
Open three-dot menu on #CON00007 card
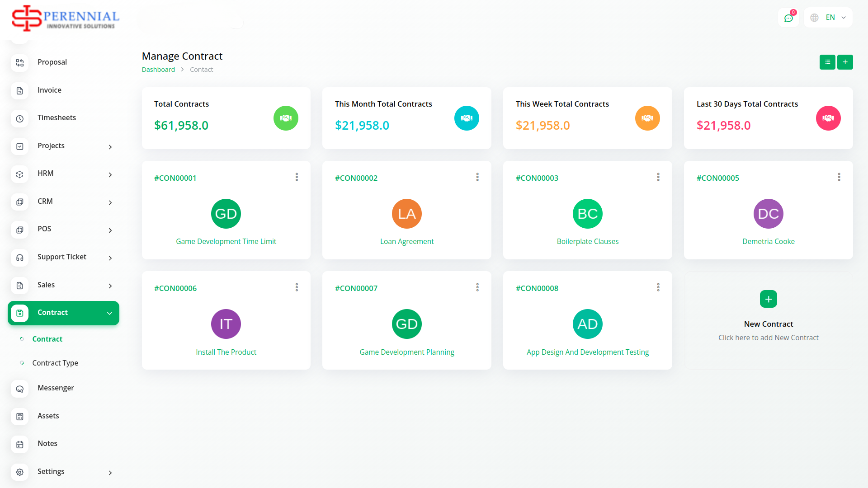tap(477, 287)
